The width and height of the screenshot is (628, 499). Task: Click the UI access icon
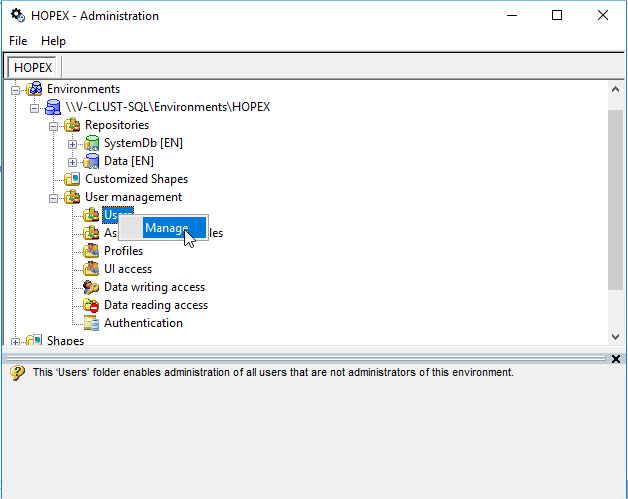click(x=92, y=269)
